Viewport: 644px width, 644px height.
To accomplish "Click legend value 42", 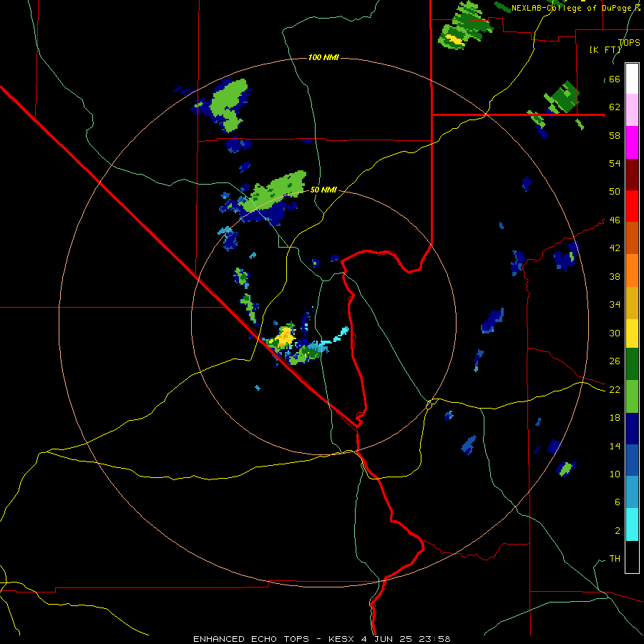I will point(615,248).
